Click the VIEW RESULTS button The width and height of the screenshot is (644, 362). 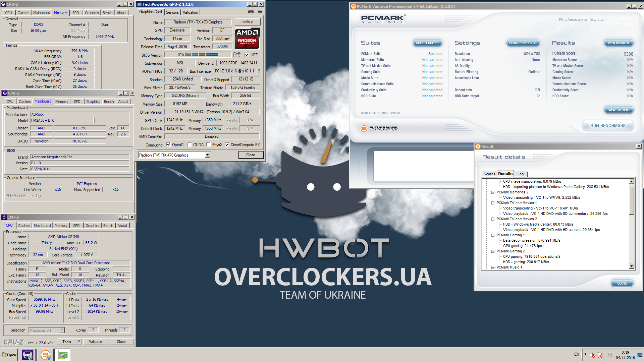click(619, 43)
